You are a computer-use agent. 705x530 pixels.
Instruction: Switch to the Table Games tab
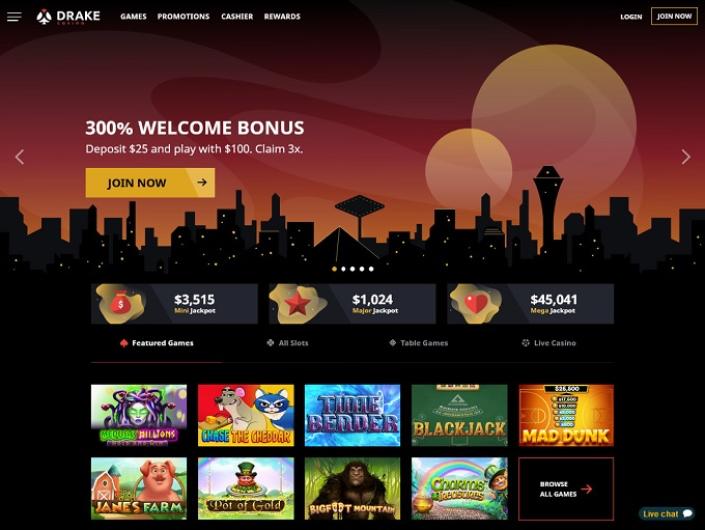(419, 343)
